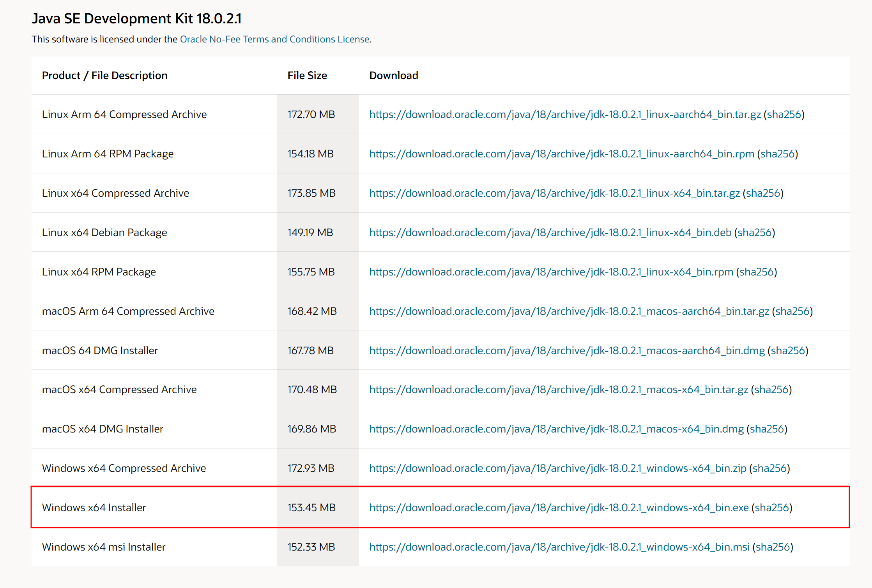The image size is (872, 588).
Task: Download the Linux x64 RPM package link
Action: (551, 272)
